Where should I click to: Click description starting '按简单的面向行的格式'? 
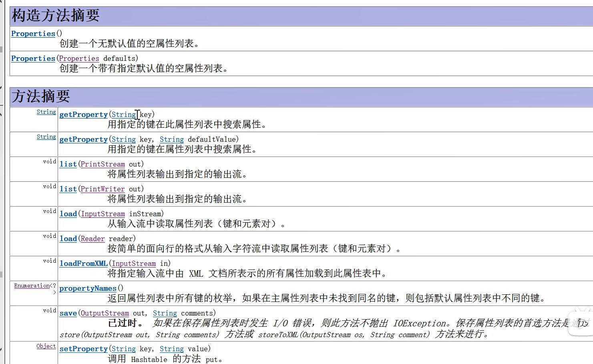coord(255,249)
